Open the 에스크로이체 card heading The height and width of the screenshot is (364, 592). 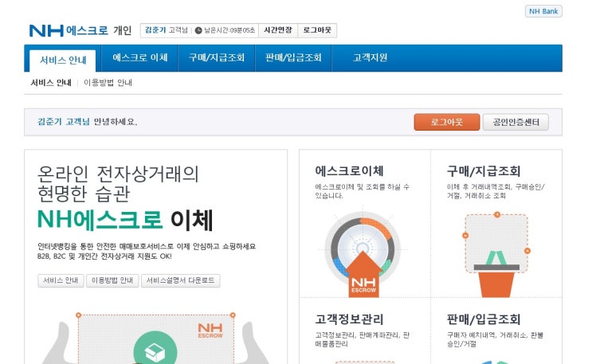(349, 171)
